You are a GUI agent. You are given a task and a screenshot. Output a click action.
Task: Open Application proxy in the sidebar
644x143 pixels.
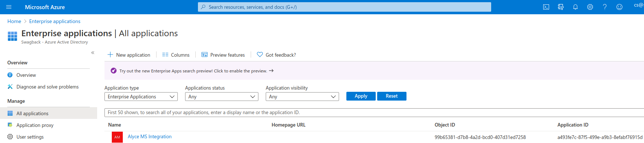(35, 125)
